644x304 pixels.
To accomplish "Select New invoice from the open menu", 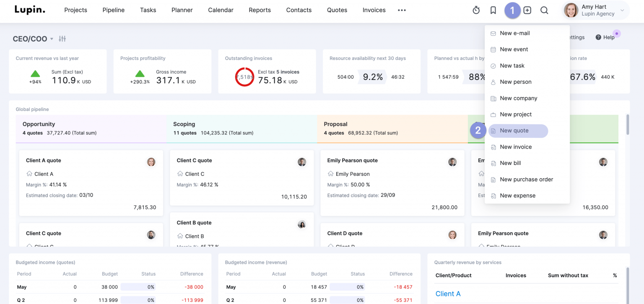I will tap(516, 147).
